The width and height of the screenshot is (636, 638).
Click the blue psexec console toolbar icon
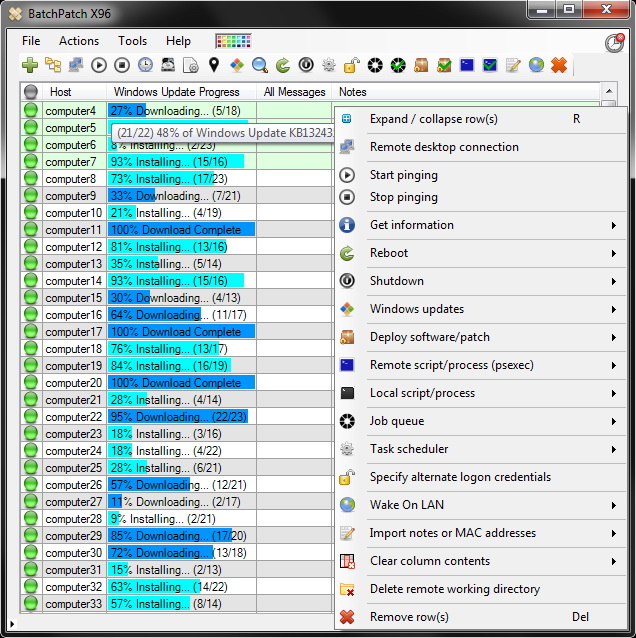coord(467,65)
